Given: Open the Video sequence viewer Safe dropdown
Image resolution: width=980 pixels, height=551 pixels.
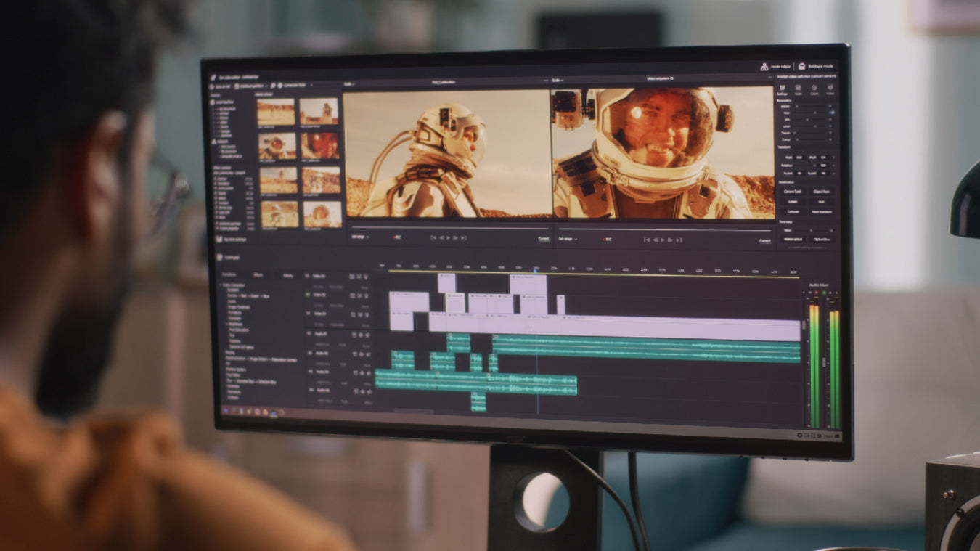Looking at the screenshot, I should (558, 80).
